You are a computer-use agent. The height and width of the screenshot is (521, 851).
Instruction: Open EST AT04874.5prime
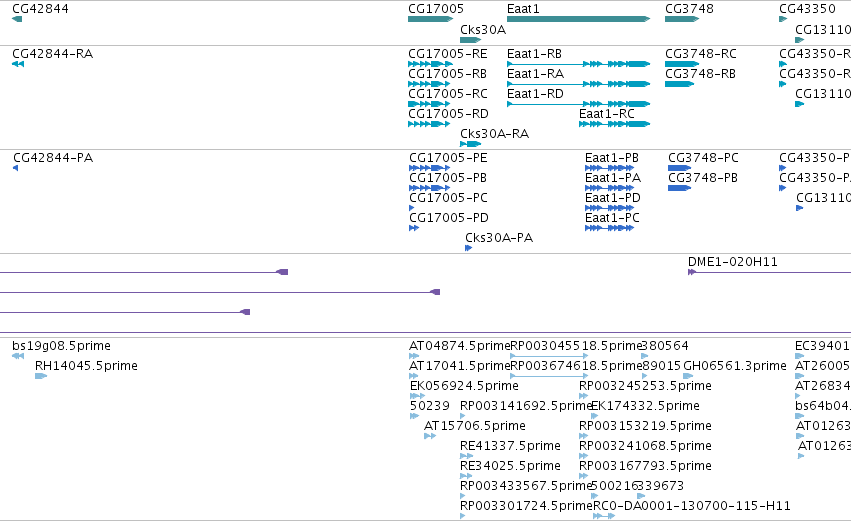point(459,346)
